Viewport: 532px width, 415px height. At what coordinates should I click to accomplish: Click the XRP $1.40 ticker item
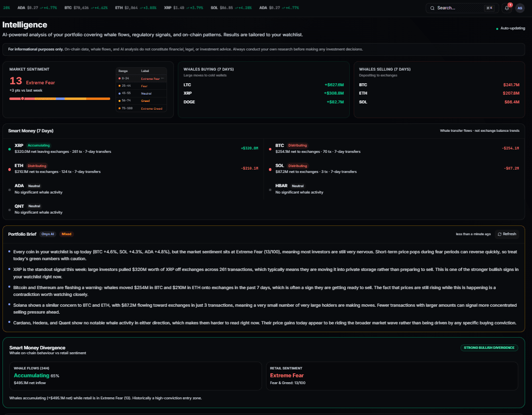183,8
